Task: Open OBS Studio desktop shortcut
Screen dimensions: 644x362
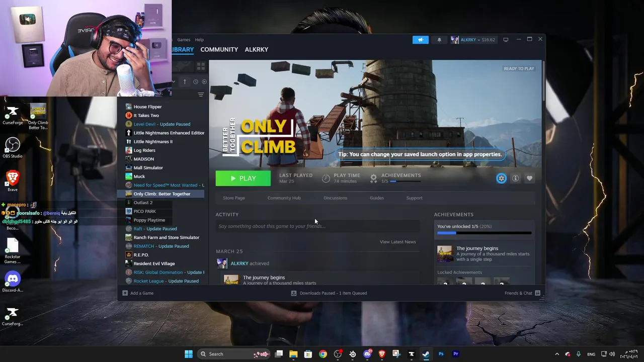Action: pyautogui.click(x=13, y=148)
